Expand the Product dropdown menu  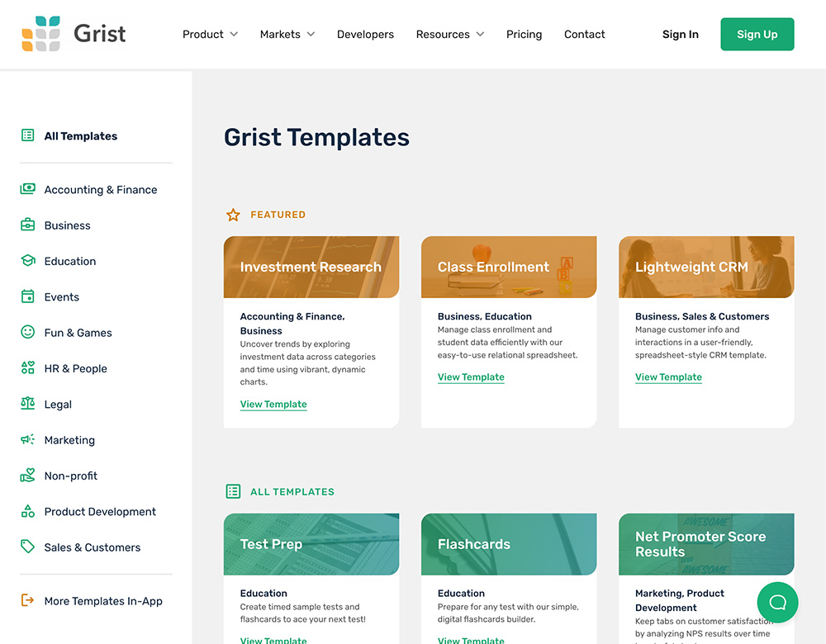pos(210,35)
